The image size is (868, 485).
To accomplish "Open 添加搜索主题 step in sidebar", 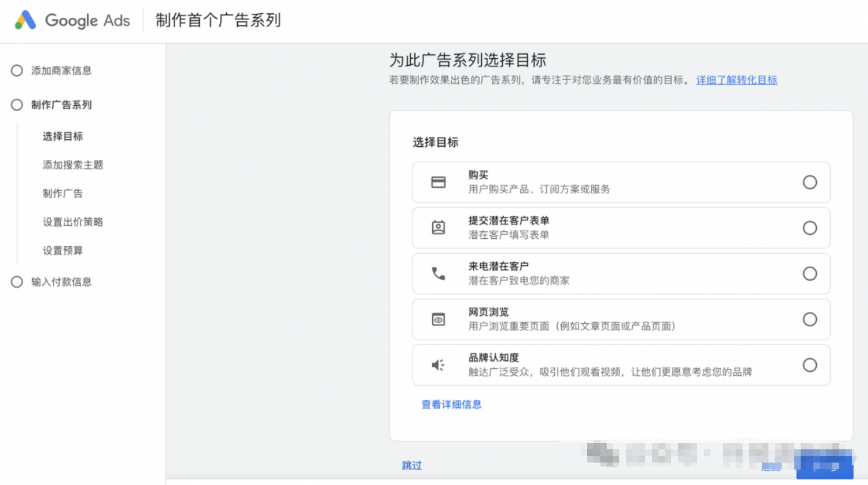I will point(73,165).
